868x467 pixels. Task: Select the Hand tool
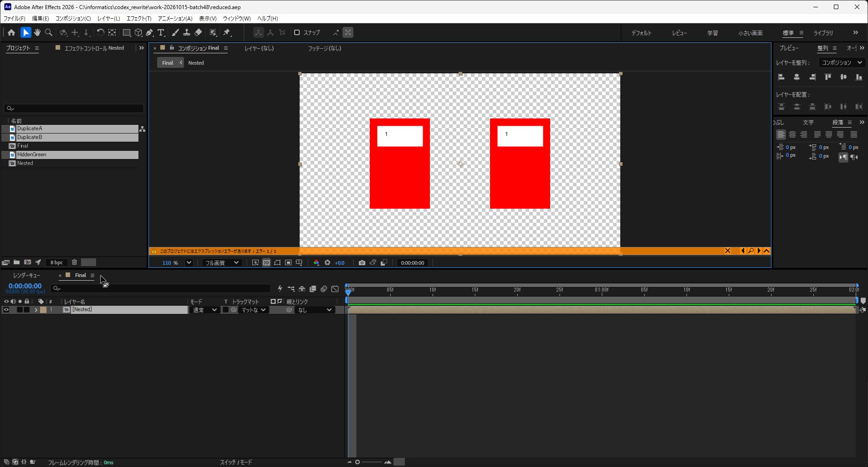tap(37, 32)
